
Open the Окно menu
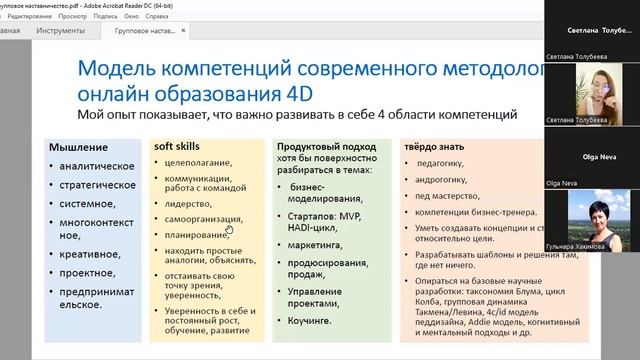(131, 16)
